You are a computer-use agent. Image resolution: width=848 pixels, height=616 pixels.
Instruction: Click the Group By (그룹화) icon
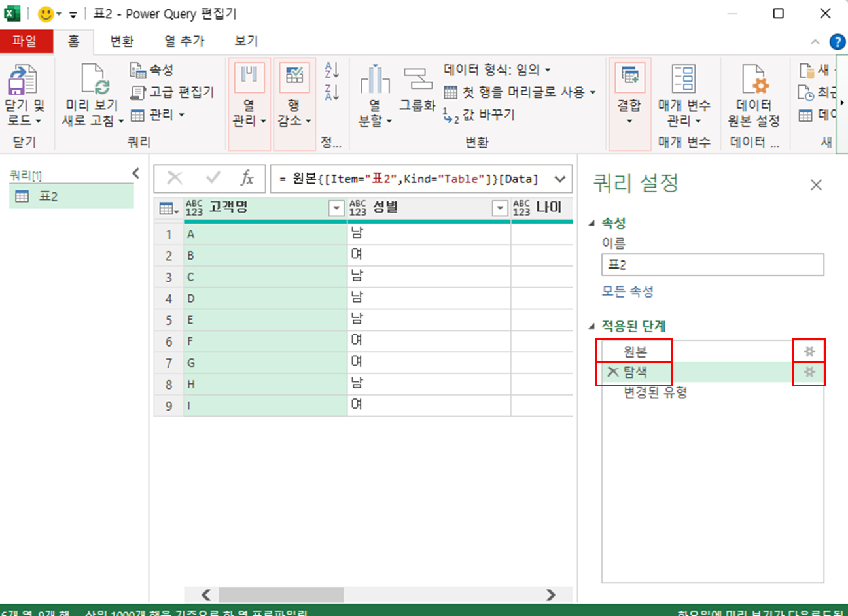[417, 79]
